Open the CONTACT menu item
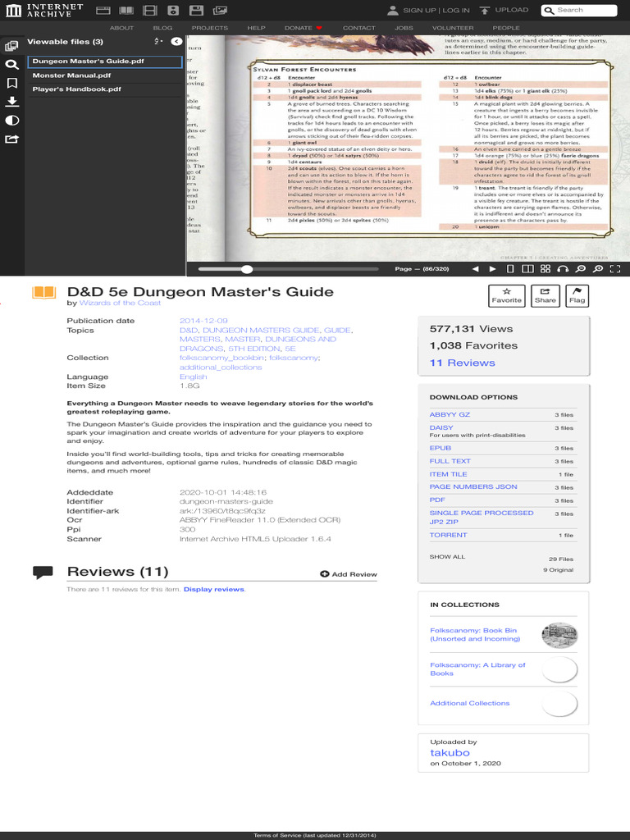 pyautogui.click(x=359, y=28)
